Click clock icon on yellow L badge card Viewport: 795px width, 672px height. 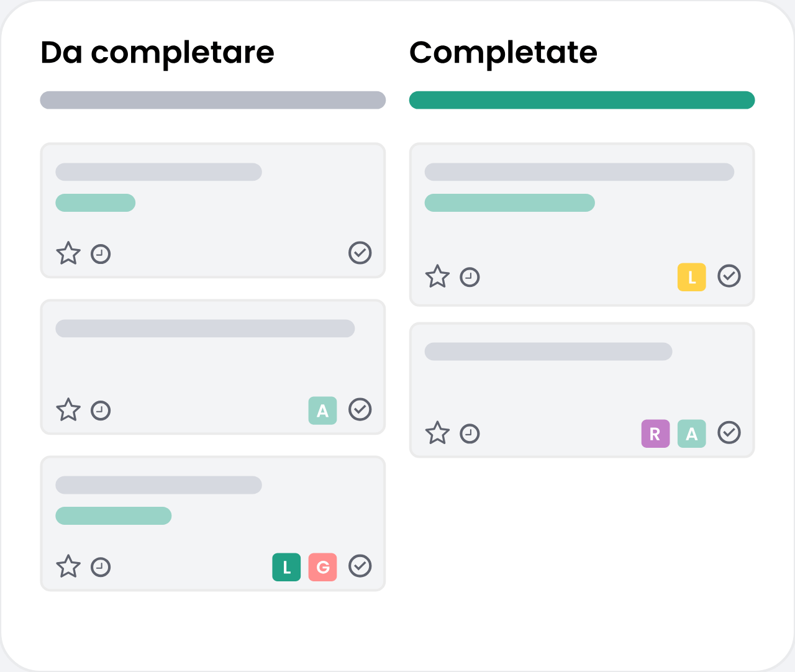coord(470,277)
